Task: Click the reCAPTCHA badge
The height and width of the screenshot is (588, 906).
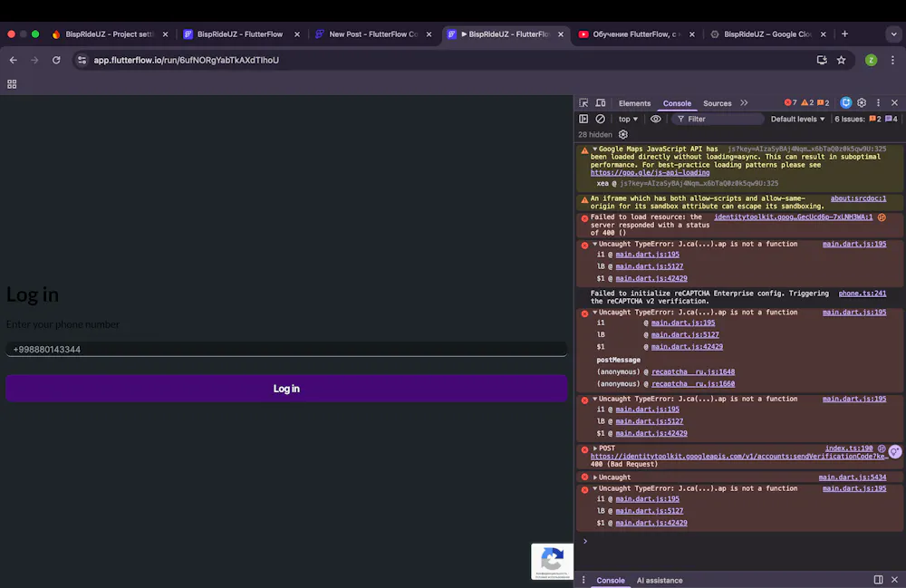Action: tap(552, 561)
